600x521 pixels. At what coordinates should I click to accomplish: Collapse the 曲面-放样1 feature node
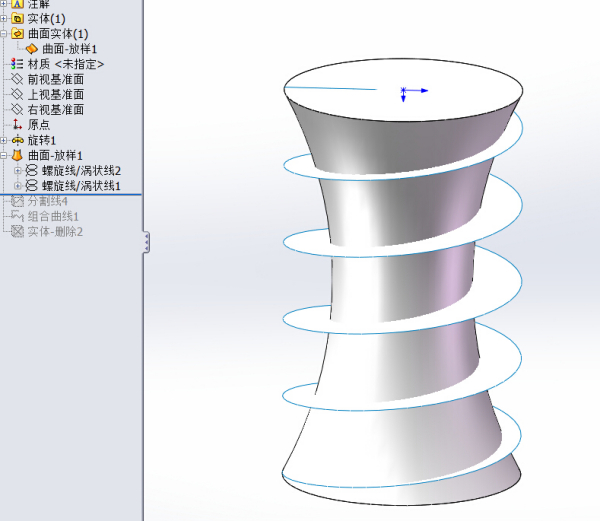click(3, 156)
